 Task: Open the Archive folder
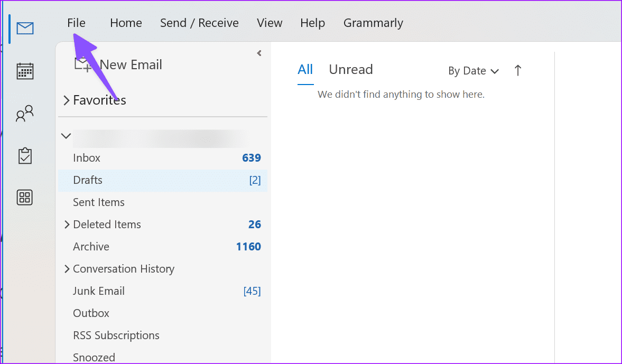(90, 246)
